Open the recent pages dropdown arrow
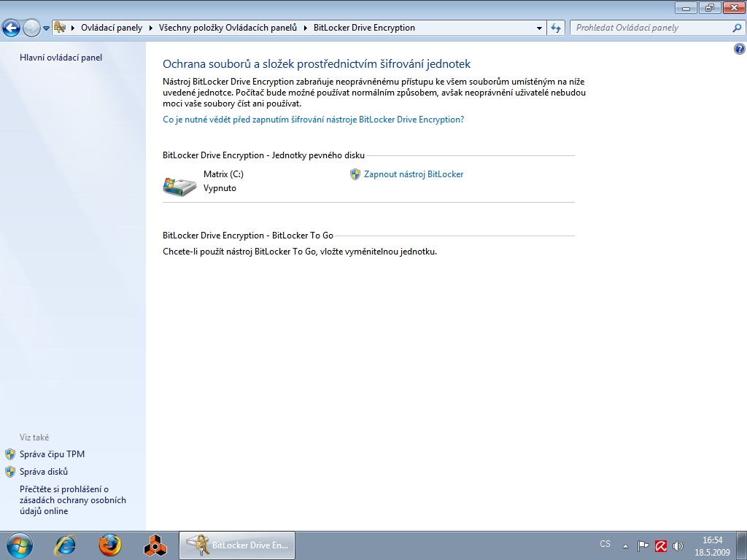 point(46,28)
